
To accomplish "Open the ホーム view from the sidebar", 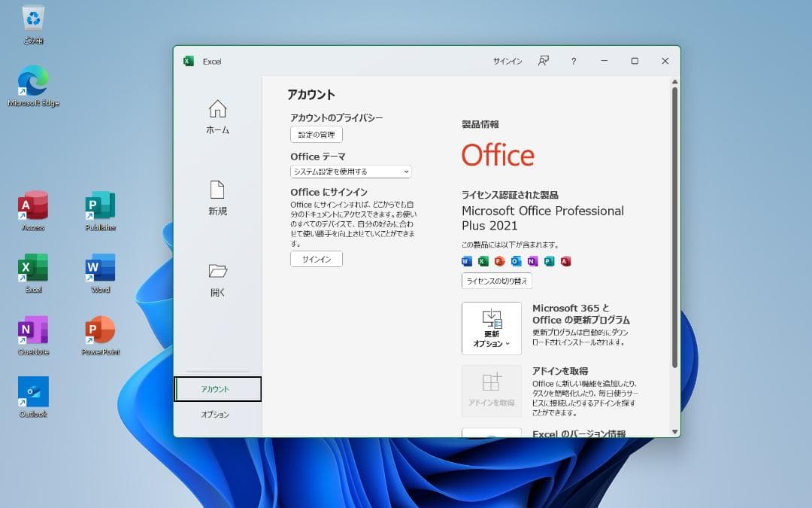I will [x=217, y=119].
